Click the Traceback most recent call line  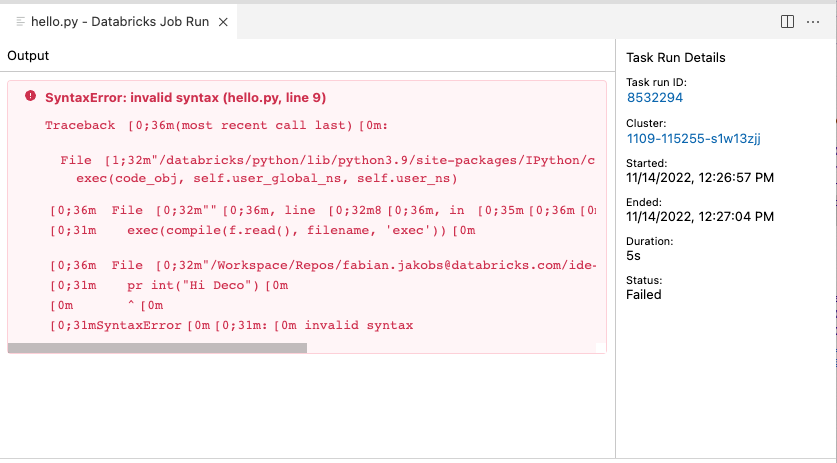[216, 125]
